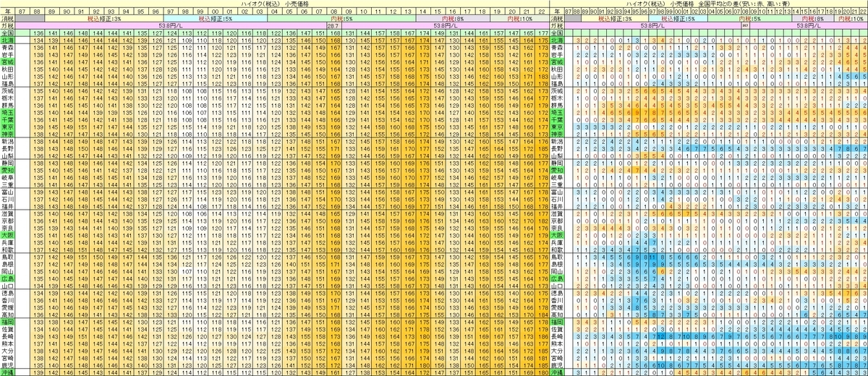868x376 pixels.
Task: Click the 東京 row label in difference table
Action: pos(557,126)
